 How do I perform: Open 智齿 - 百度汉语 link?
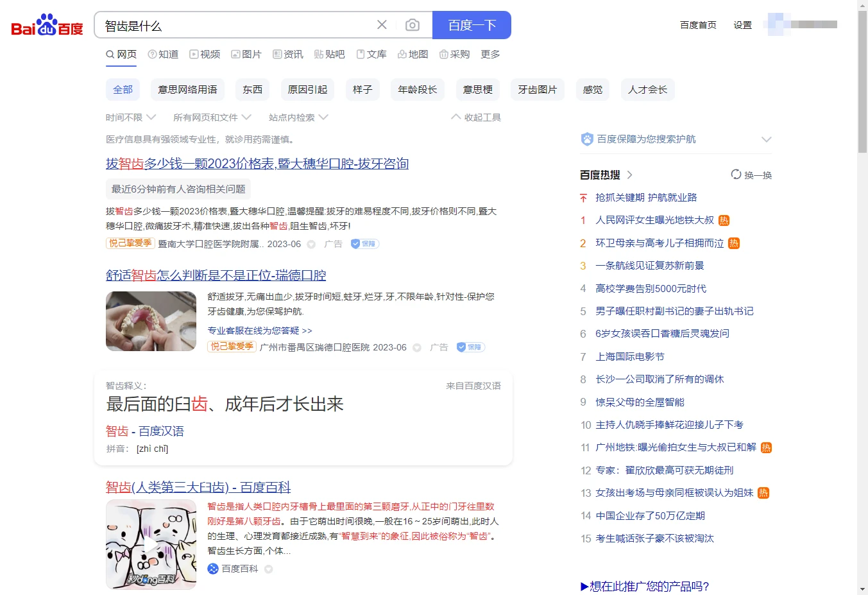(145, 431)
